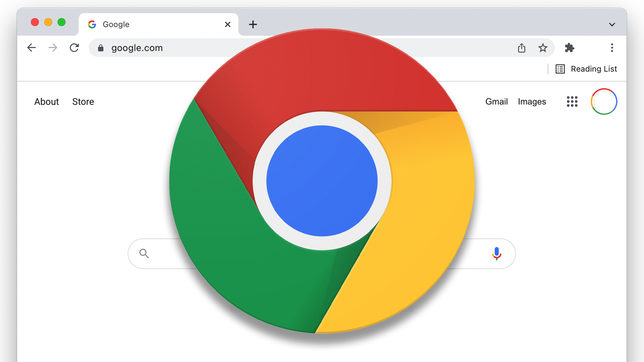Viewport: 644px width, 362px height.
Task: Select the Store menu item
Action: tap(83, 101)
